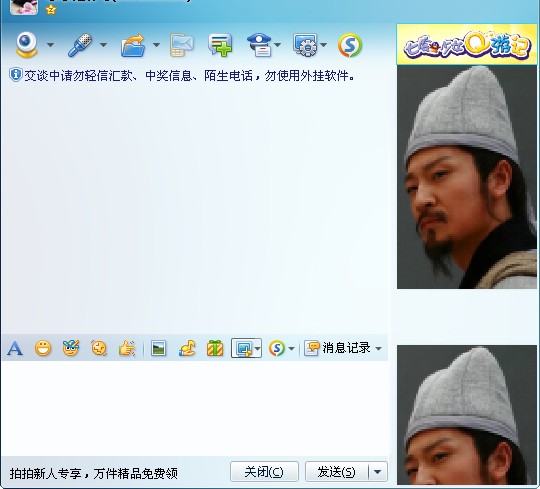Image resolution: width=540 pixels, height=489 pixels.
Task: Click the Q游记 game banner ad
Action: point(467,44)
